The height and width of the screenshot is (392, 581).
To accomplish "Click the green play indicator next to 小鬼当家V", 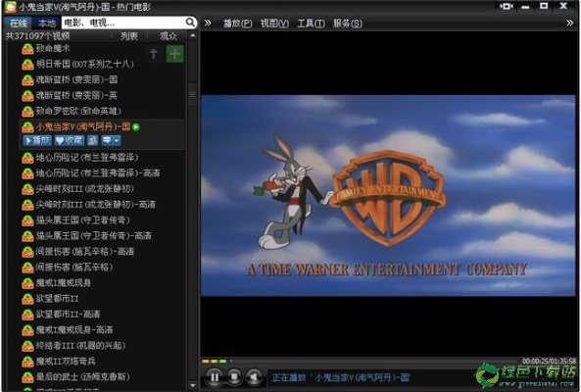I will coord(136,127).
